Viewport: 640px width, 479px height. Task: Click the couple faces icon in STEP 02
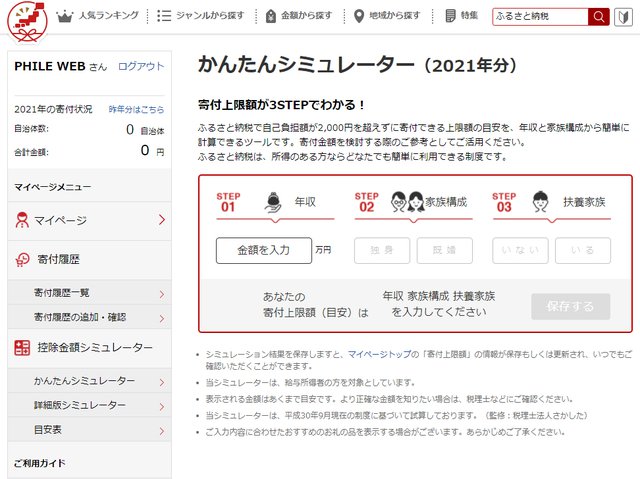tap(407, 202)
